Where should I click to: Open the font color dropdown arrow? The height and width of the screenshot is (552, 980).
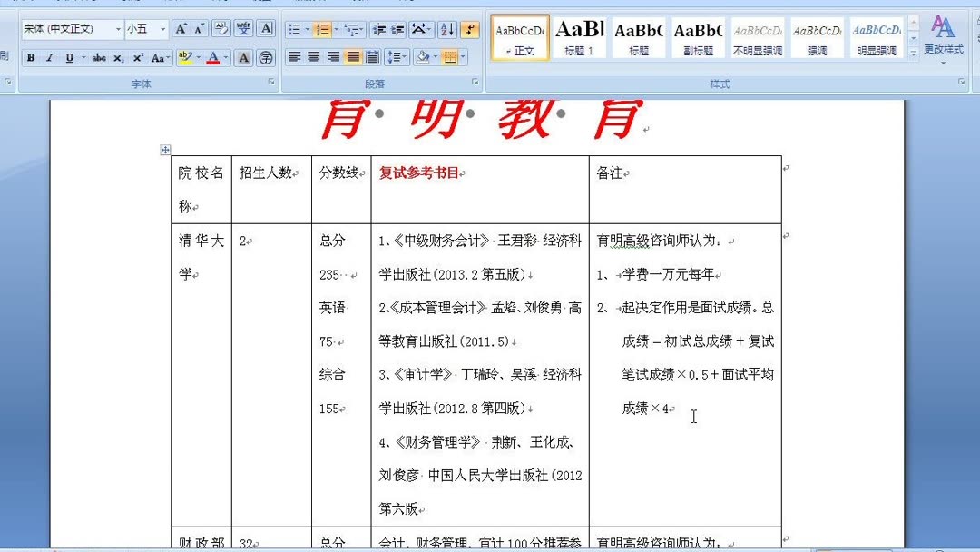[x=224, y=58]
